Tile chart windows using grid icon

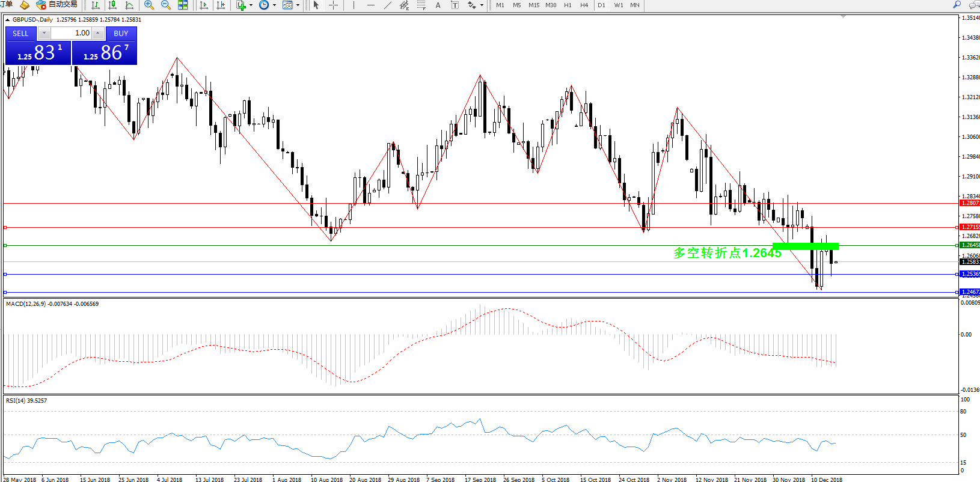pos(183,5)
